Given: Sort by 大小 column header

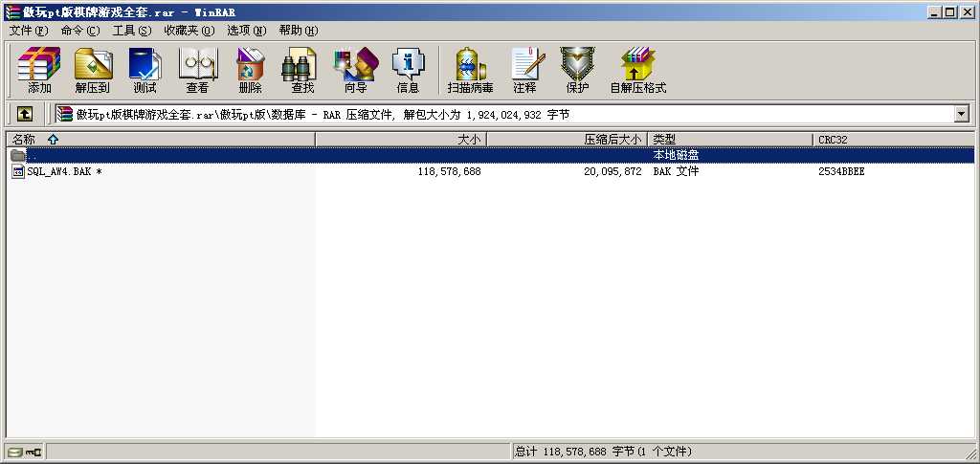Looking at the screenshot, I should coord(401,140).
